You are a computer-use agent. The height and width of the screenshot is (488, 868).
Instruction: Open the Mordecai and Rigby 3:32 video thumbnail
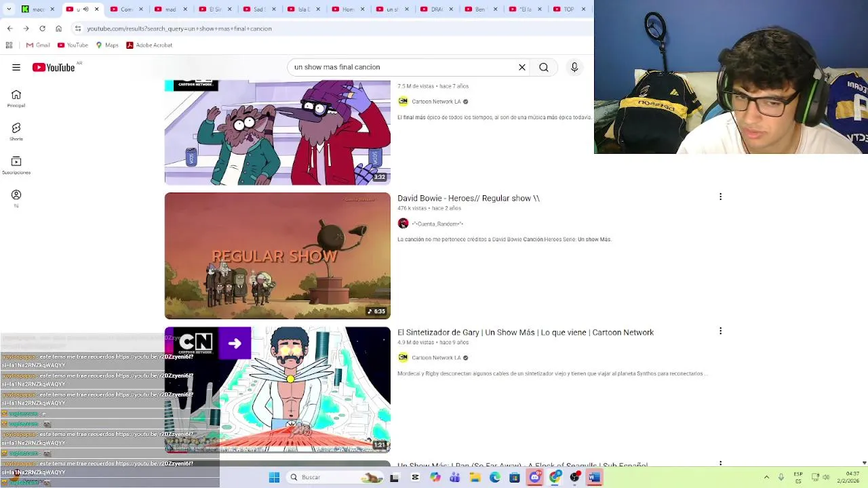(x=277, y=132)
